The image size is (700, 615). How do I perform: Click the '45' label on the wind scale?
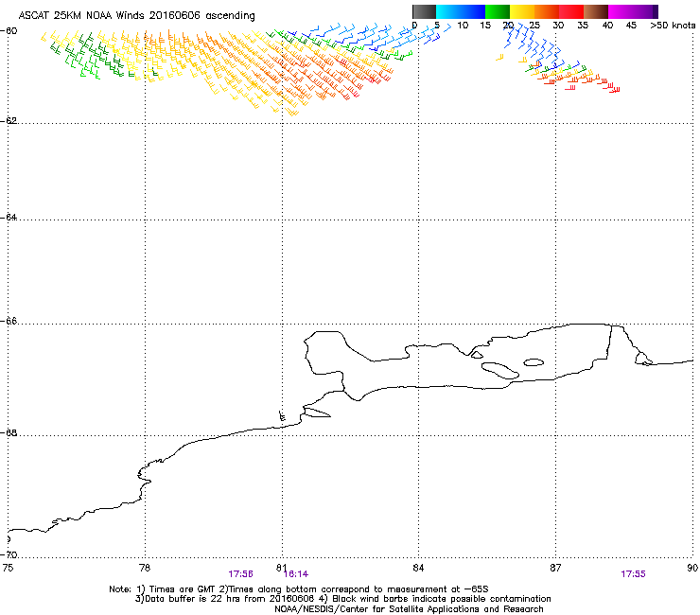pyautogui.click(x=631, y=26)
